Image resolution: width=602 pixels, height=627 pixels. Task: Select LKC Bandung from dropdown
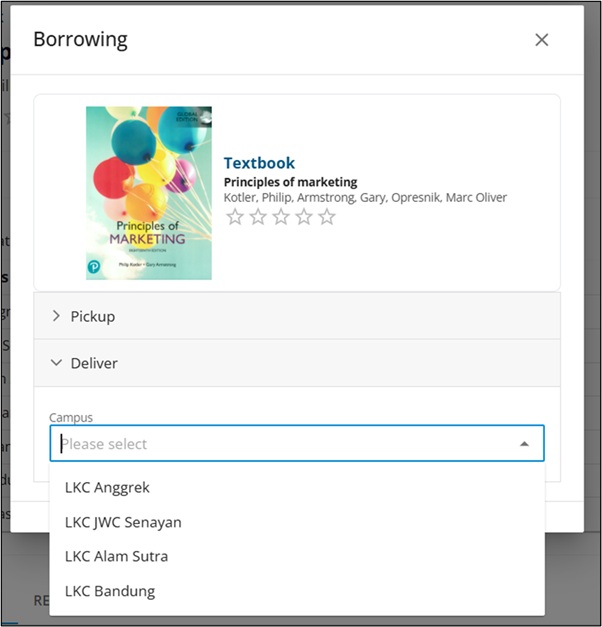tap(110, 591)
